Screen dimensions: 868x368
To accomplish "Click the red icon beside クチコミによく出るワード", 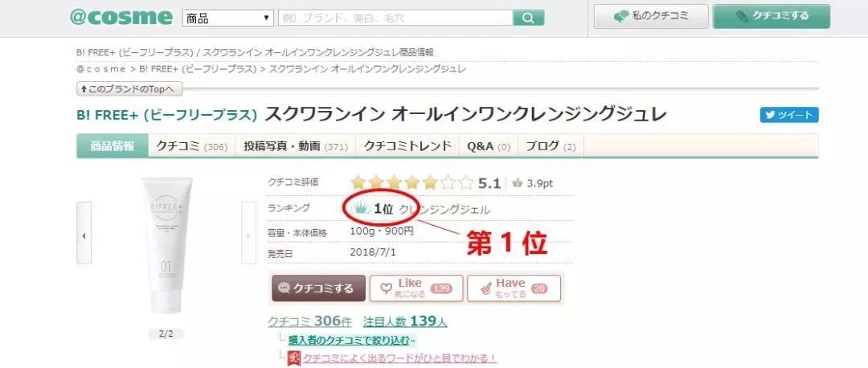I will [x=294, y=358].
